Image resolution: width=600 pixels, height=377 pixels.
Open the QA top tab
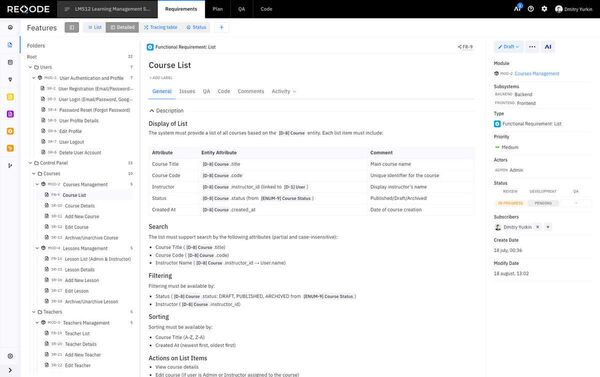tap(241, 9)
